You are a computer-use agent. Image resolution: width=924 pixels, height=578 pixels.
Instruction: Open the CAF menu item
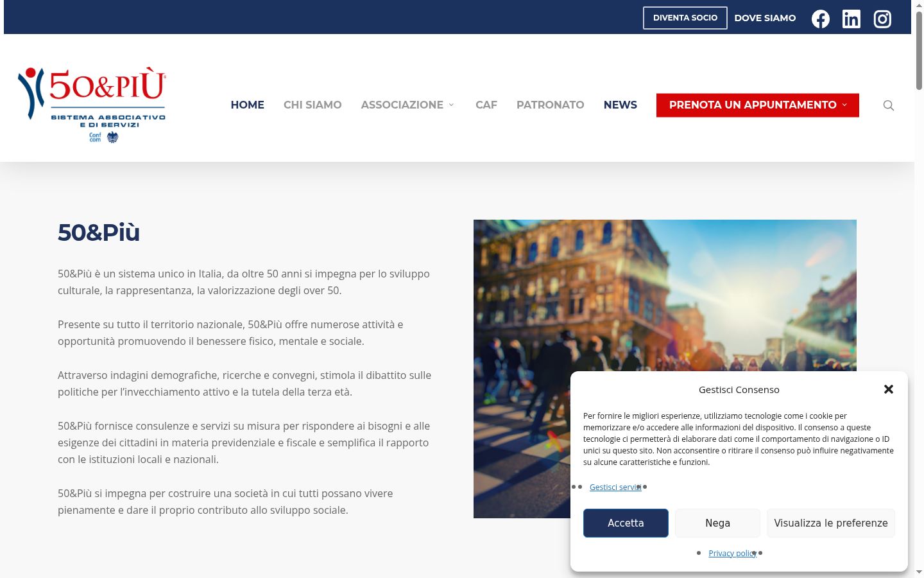pos(486,105)
